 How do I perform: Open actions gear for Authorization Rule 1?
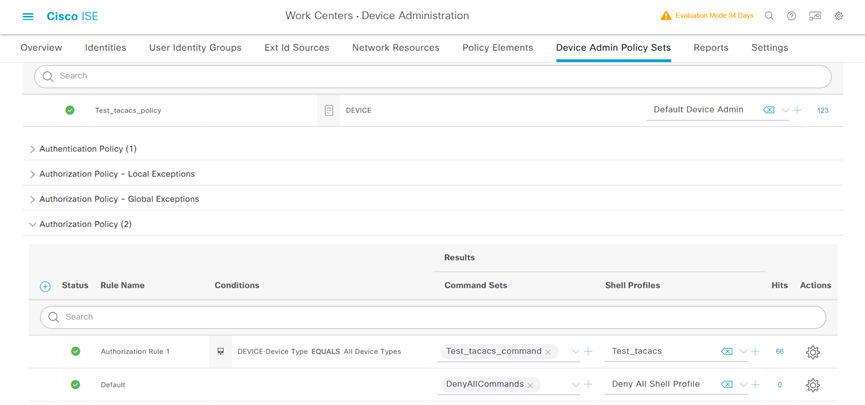tap(813, 352)
